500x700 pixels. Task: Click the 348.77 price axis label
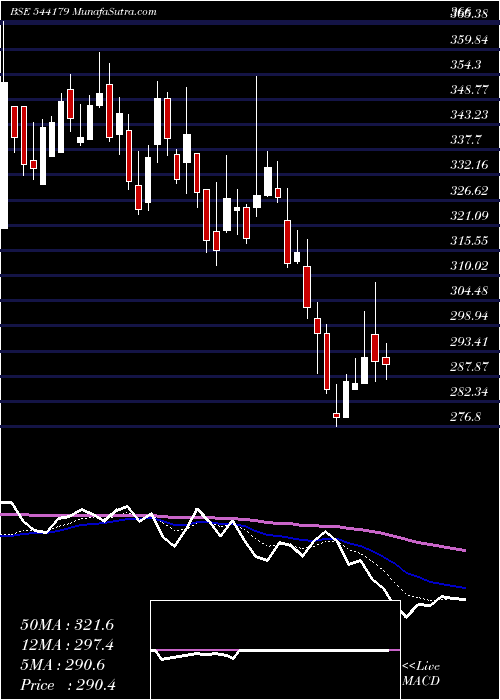[x=468, y=90]
